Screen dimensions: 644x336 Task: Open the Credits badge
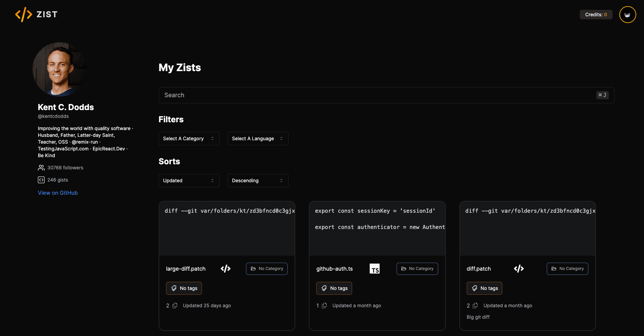point(596,15)
